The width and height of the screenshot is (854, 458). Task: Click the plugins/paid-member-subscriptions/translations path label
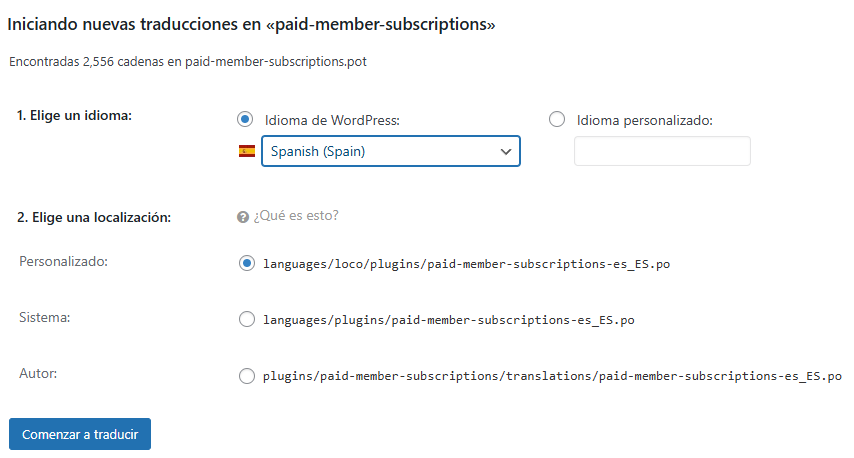[x=552, y=377]
